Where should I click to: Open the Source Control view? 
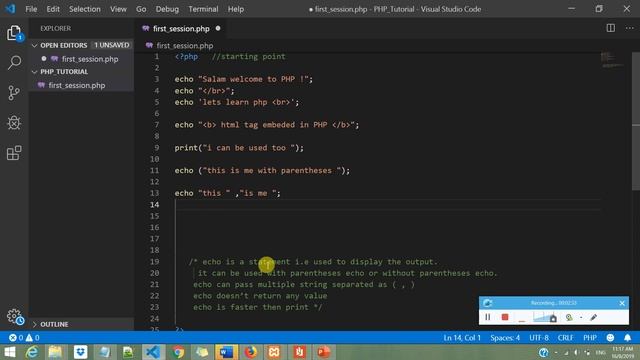pos(14,93)
